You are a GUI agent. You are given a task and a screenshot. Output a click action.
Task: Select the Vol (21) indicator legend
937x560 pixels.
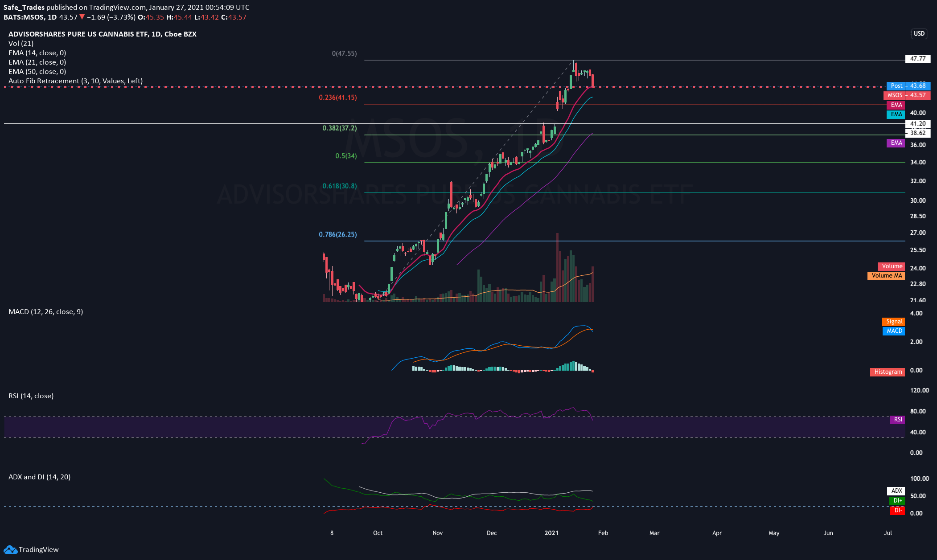pyautogui.click(x=21, y=43)
